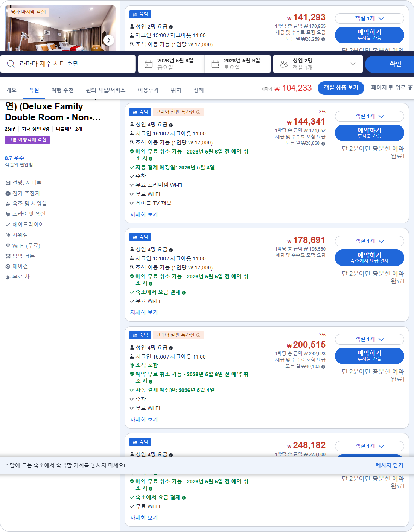Screen dimensions: 414x532
Task: Click the 암막 커튼 icon
Action: tap(8, 256)
